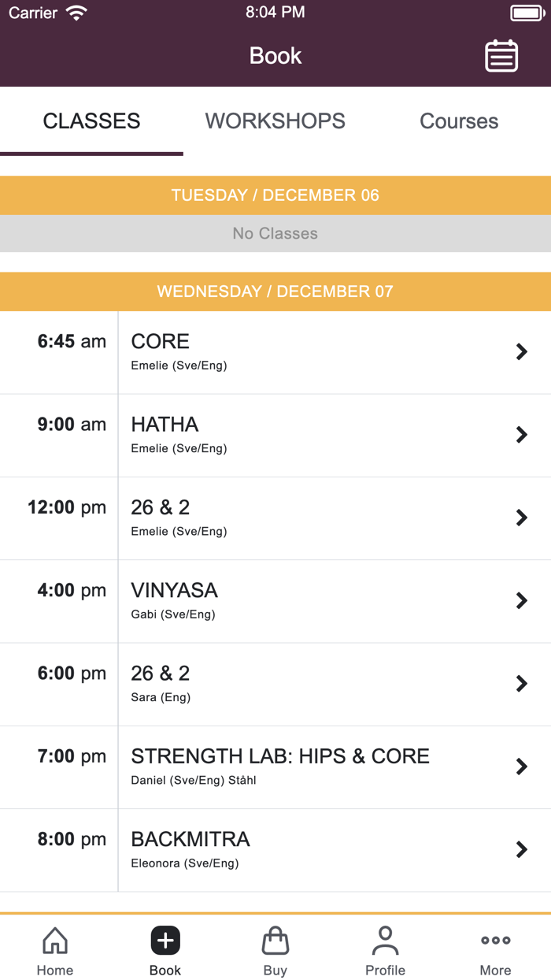Switch to the Courses tab
Viewport: 551px width, 980px height.
tap(459, 121)
